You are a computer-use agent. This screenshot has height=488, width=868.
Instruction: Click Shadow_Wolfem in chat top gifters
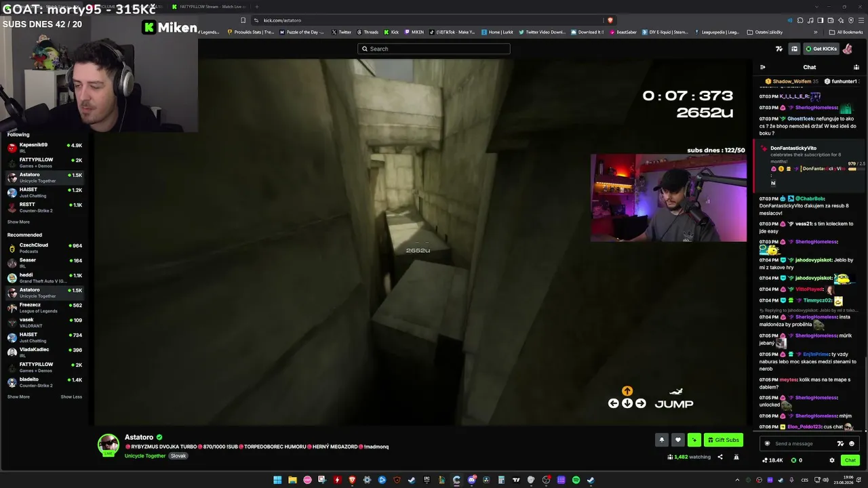(791, 81)
